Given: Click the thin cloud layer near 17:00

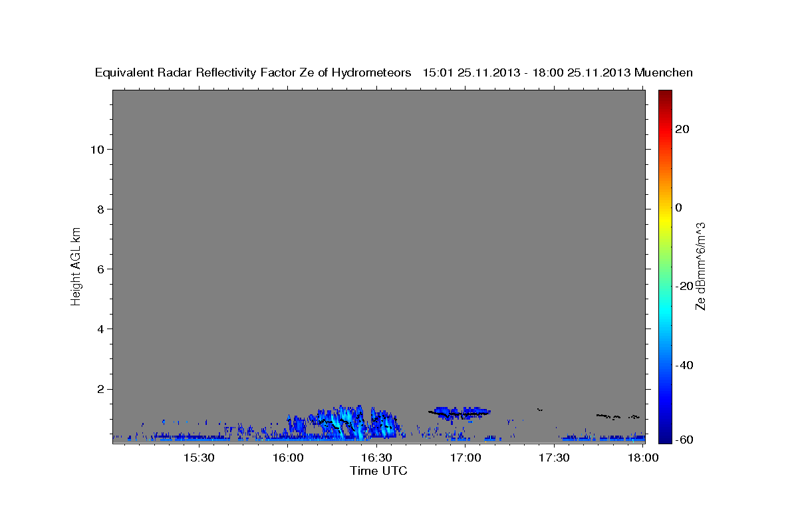Looking at the screenshot, I should click(460, 413).
